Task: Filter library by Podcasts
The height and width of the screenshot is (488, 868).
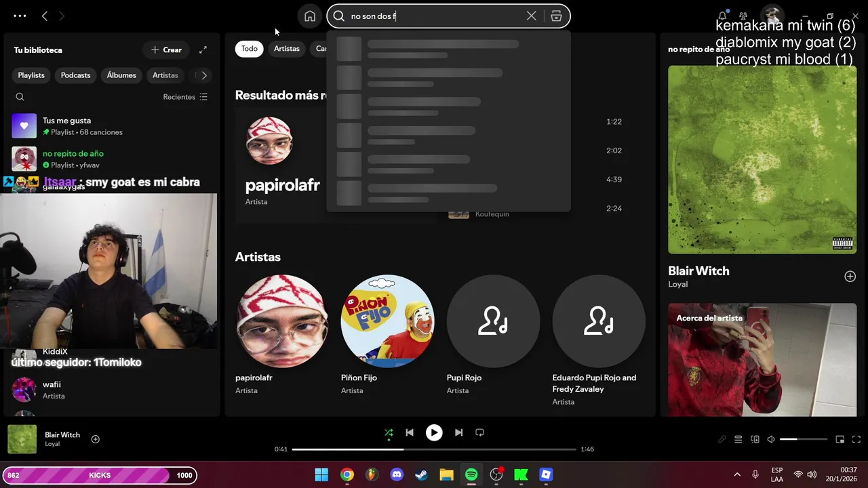Action: 75,75
